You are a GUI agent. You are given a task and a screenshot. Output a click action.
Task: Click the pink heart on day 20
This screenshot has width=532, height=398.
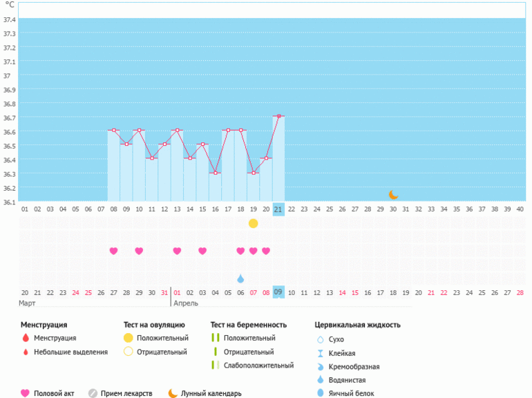click(266, 251)
